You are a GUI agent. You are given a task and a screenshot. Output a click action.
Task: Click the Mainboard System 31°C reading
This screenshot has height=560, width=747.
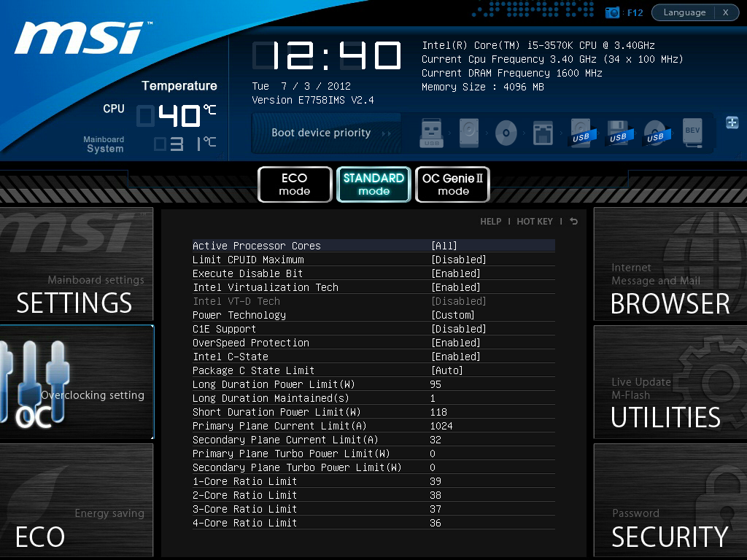[x=185, y=144]
